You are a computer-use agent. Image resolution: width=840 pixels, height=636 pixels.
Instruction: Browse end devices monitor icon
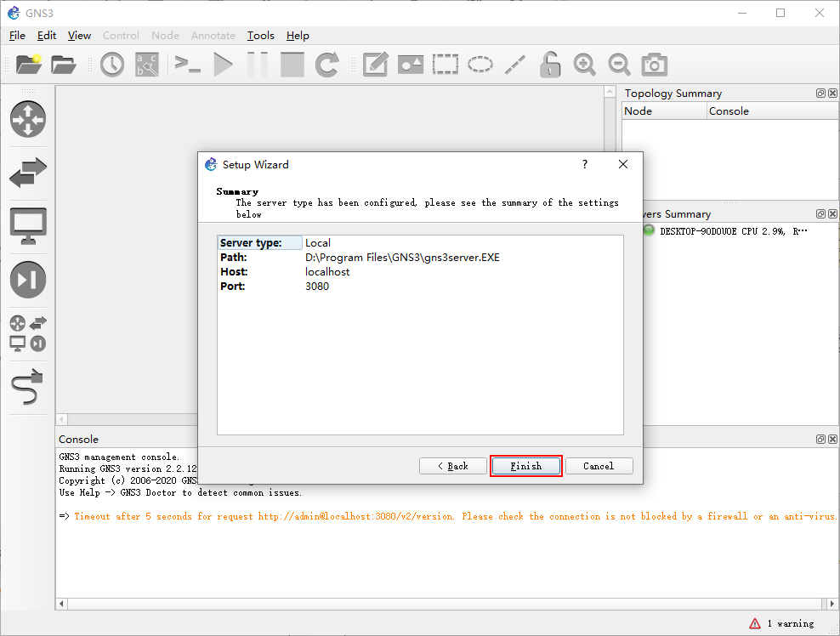(28, 226)
